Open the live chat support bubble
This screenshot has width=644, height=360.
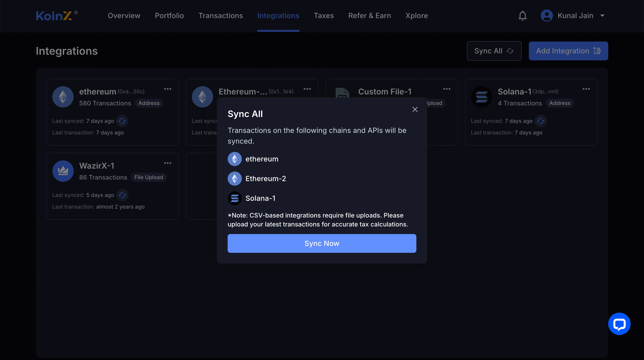pyautogui.click(x=619, y=324)
